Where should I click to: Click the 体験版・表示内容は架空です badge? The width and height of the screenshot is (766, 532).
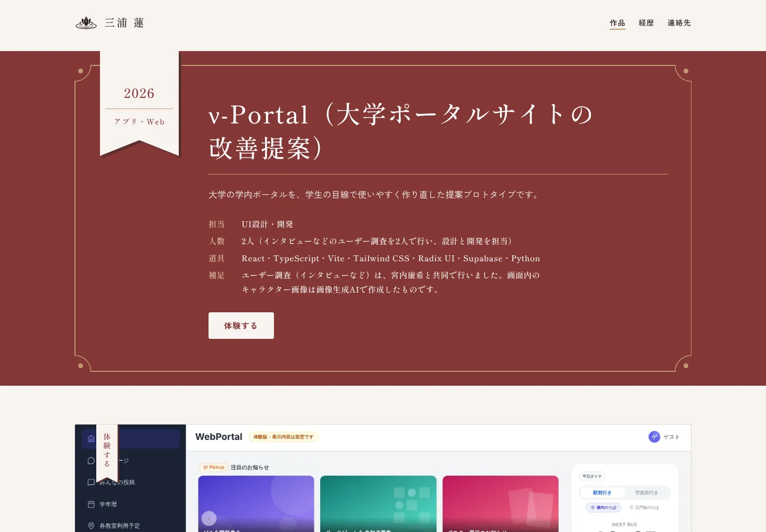coord(284,437)
